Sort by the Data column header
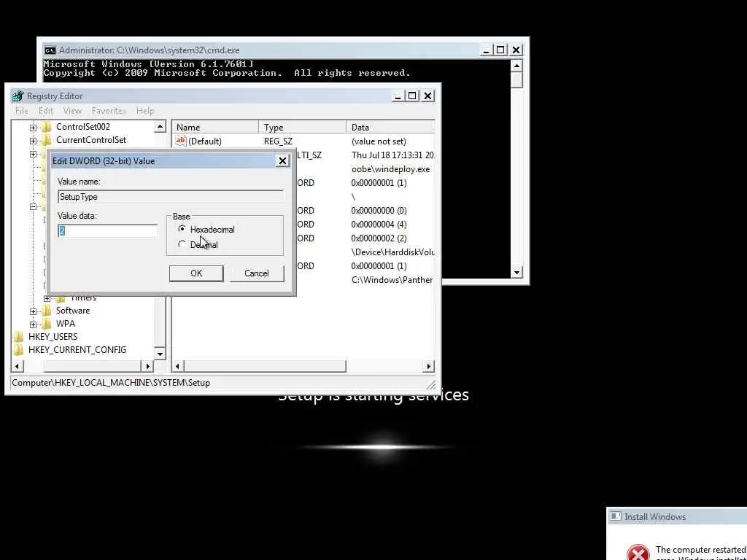This screenshot has width=747, height=560. pos(391,127)
